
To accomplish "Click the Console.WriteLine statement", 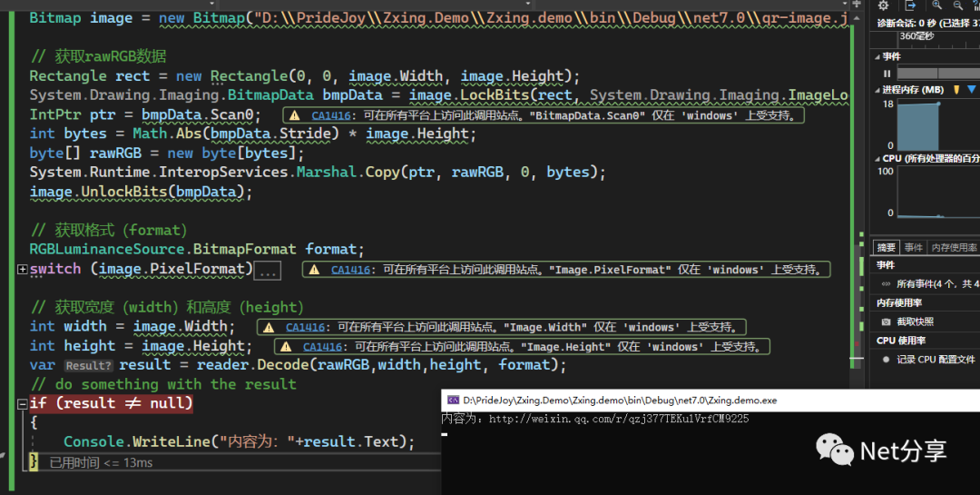I will [239, 441].
